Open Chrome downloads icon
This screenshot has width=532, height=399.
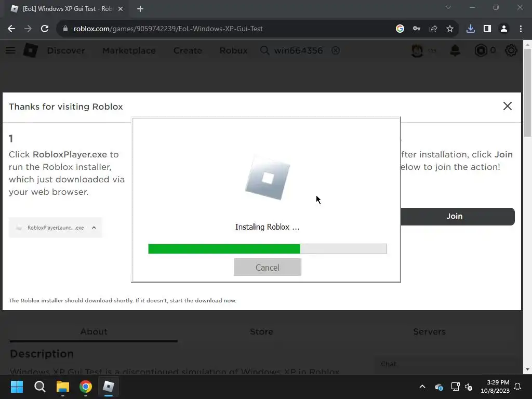click(x=471, y=29)
